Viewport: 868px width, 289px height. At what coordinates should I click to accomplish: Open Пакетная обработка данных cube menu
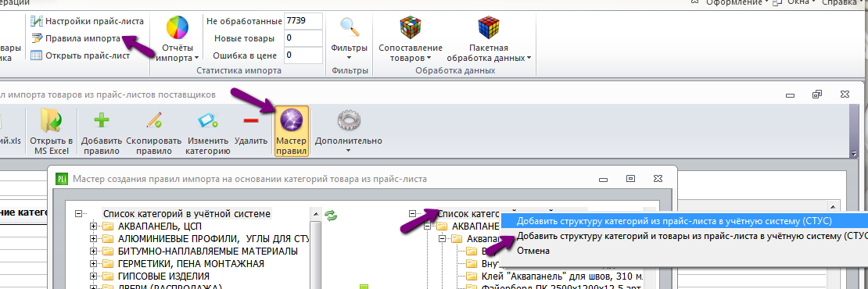pyautogui.click(x=488, y=39)
